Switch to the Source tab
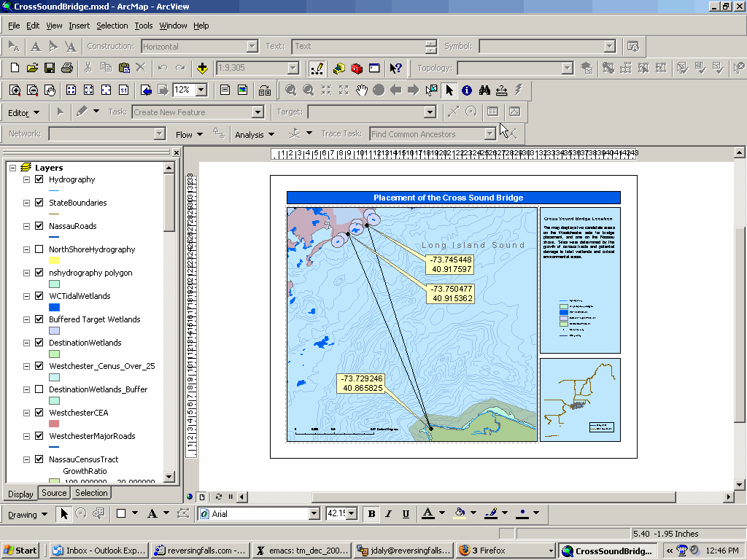The width and height of the screenshot is (747, 560). click(54, 493)
